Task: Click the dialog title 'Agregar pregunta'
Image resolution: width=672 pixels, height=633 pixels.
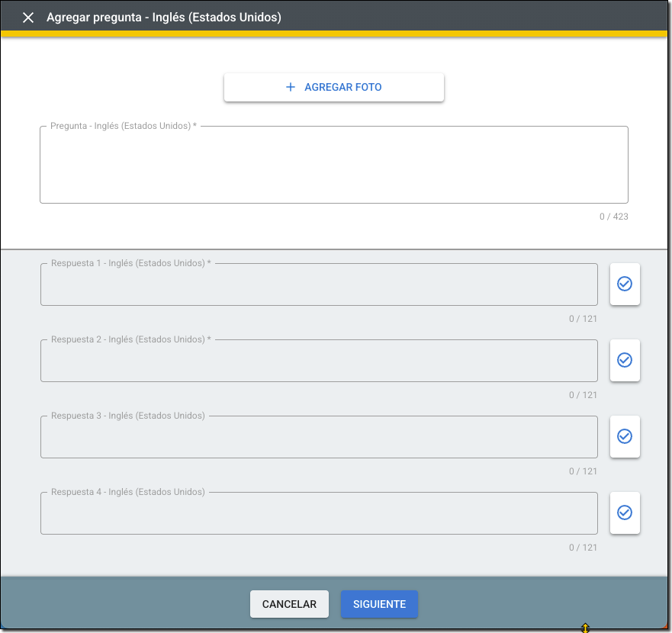Action: click(163, 18)
